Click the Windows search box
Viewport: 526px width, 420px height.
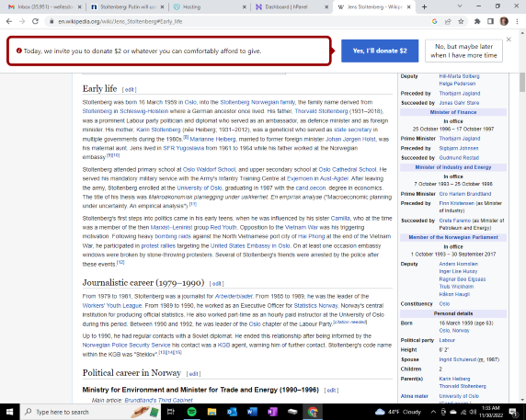click(x=90, y=412)
